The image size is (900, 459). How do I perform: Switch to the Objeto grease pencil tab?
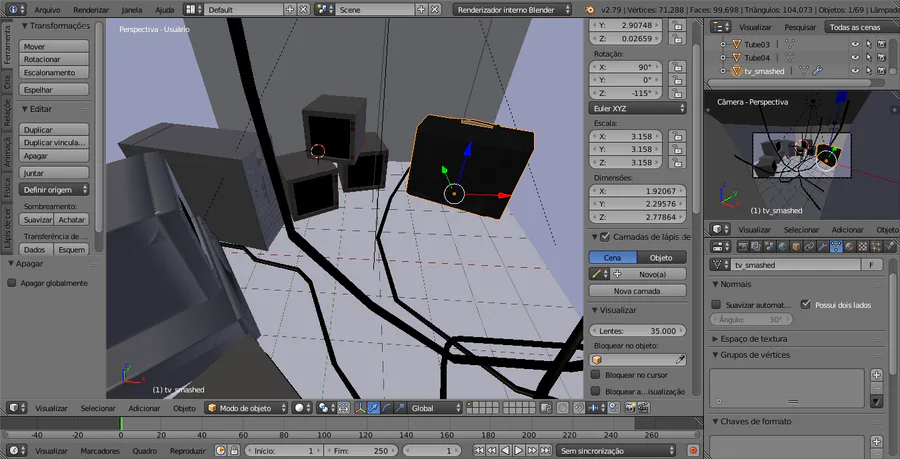point(662,258)
